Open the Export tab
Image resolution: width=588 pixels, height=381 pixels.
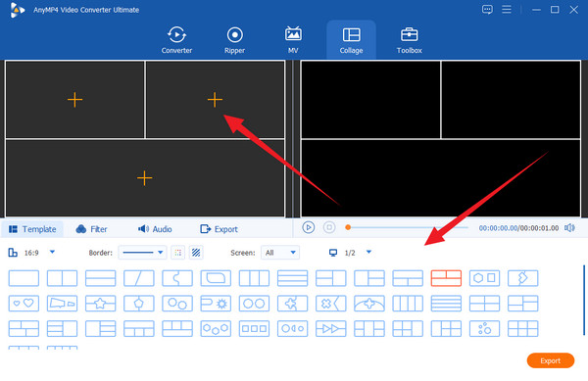pyautogui.click(x=219, y=229)
